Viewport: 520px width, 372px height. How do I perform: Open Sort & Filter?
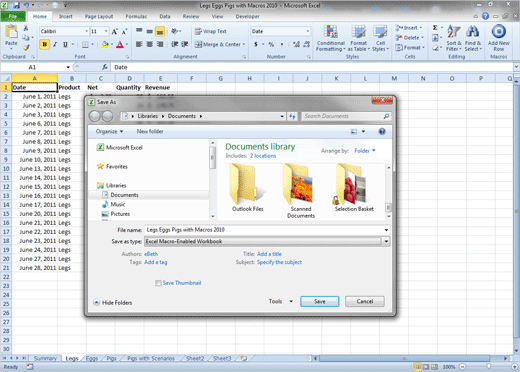[x=454, y=38]
